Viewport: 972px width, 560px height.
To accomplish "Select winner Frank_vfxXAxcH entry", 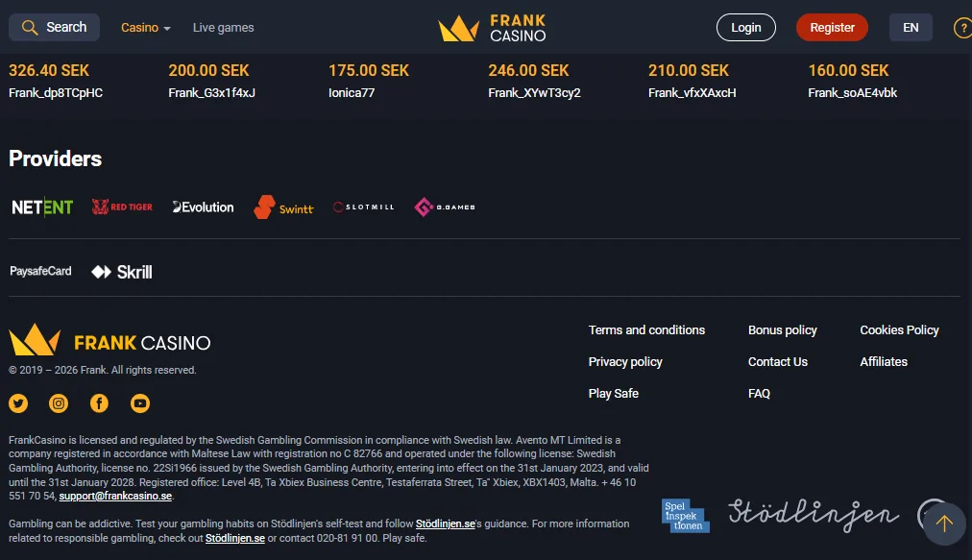I will [692, 82].
